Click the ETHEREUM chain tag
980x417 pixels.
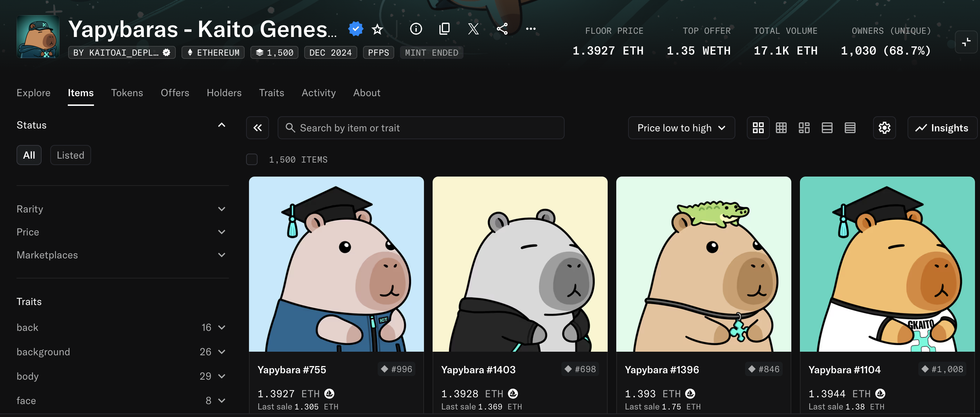point(213,52)
